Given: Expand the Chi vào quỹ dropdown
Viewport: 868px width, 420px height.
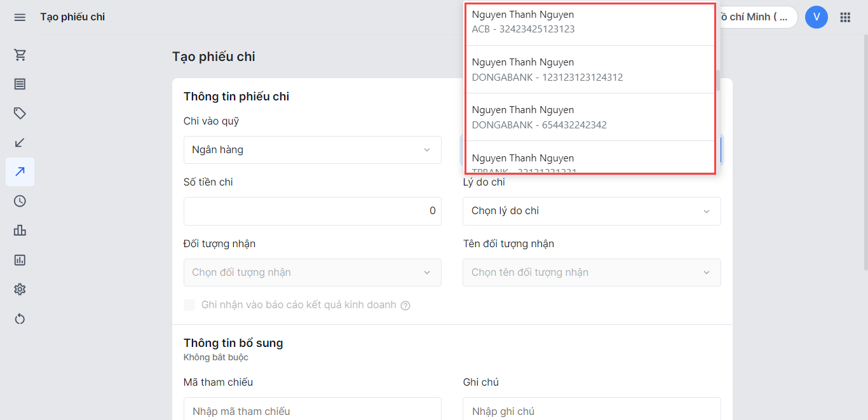Looking at the screenshot, I should pos(312,150).
